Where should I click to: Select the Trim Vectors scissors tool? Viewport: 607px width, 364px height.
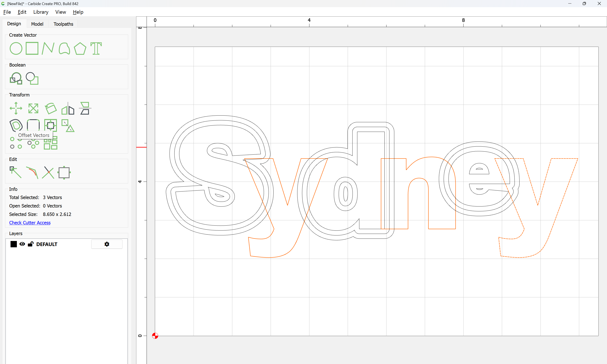(x=48, y=173)
